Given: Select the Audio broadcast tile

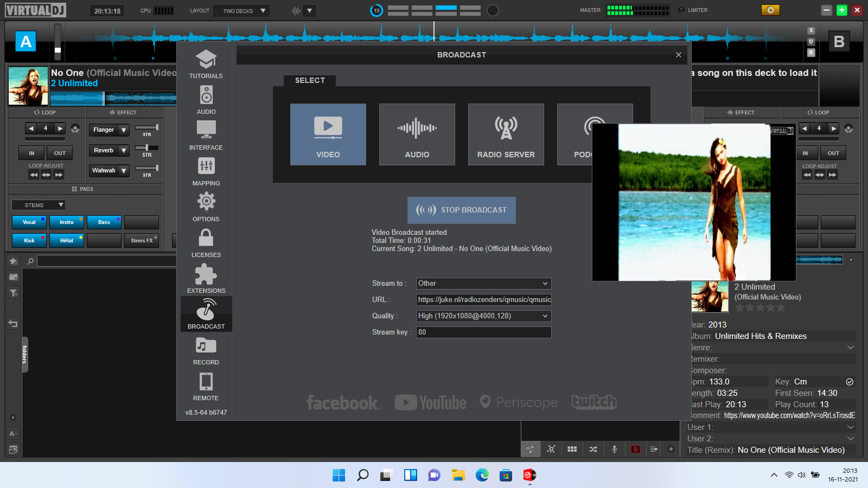Looking at the screenshot, I should click(417, 134).
